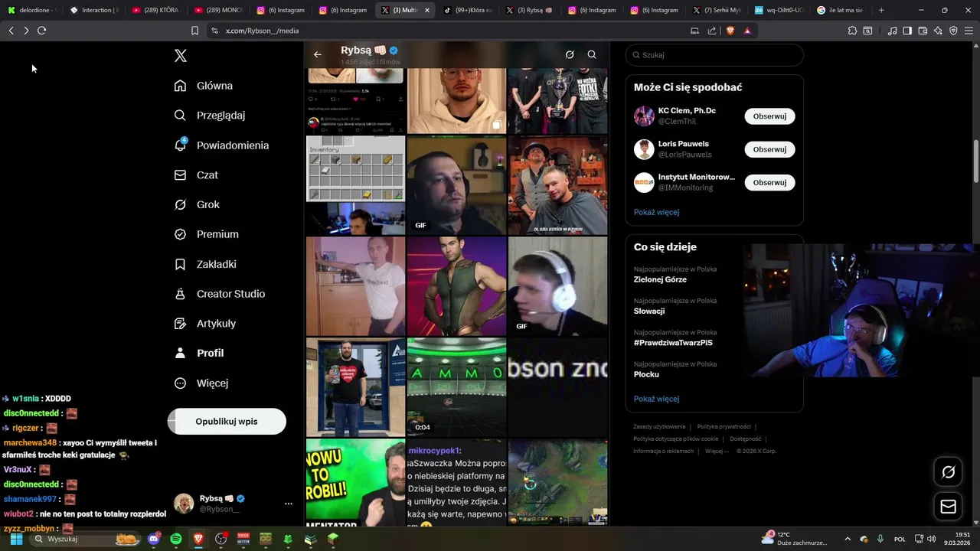Close the current X tab
This screenshot has height=551, width=980.
pyautogui.click(x=427, y=10)
